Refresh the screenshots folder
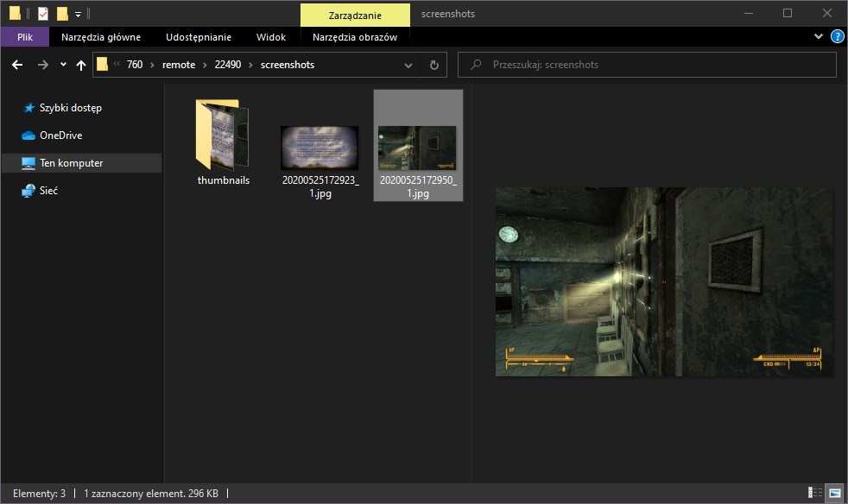The height and width of the screenshot is (504, 848). tap(433, 65)
